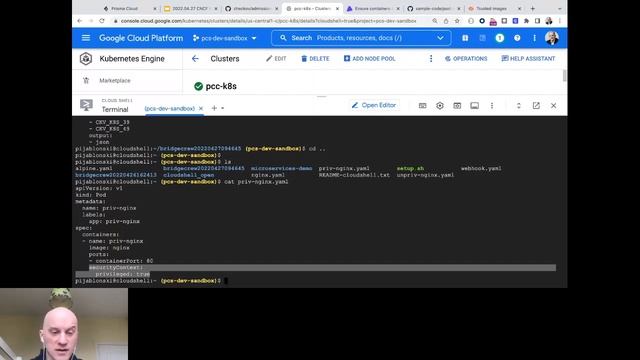Expand the search bar chevron
The height and width of the screenshot is (360, 640).
(440, 38)
